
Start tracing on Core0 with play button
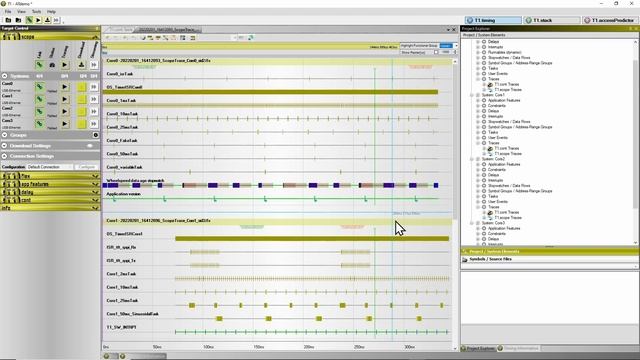point(64,87)
